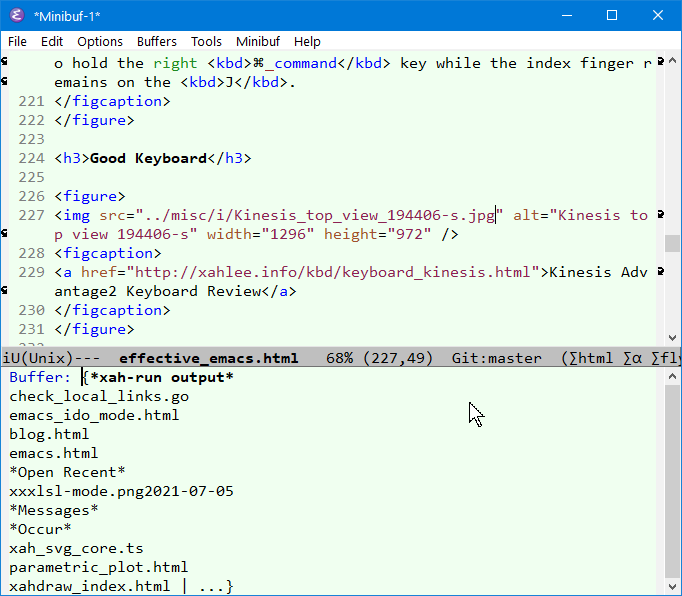The height and width of the screenshot is (596, 682).
Task: Click the width="1296" attribute
Action: 260,234
